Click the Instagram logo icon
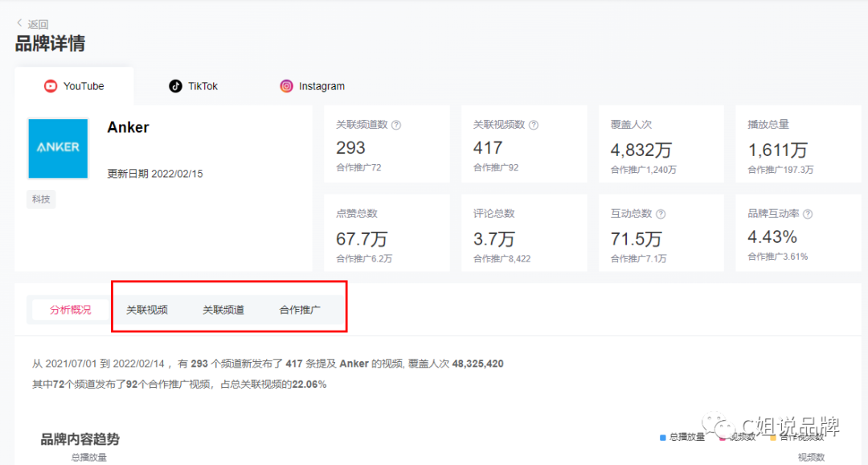This screenshot has width=868, height=465. pos(286,86)
